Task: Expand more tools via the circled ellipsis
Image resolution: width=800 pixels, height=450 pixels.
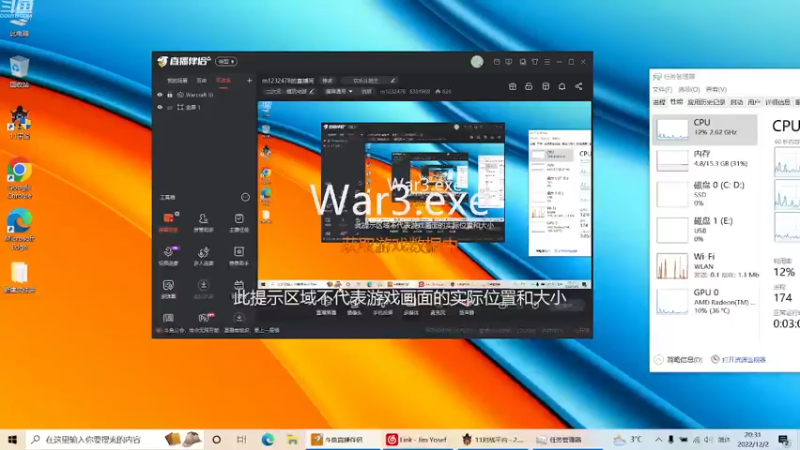Action: pos(245,197)
